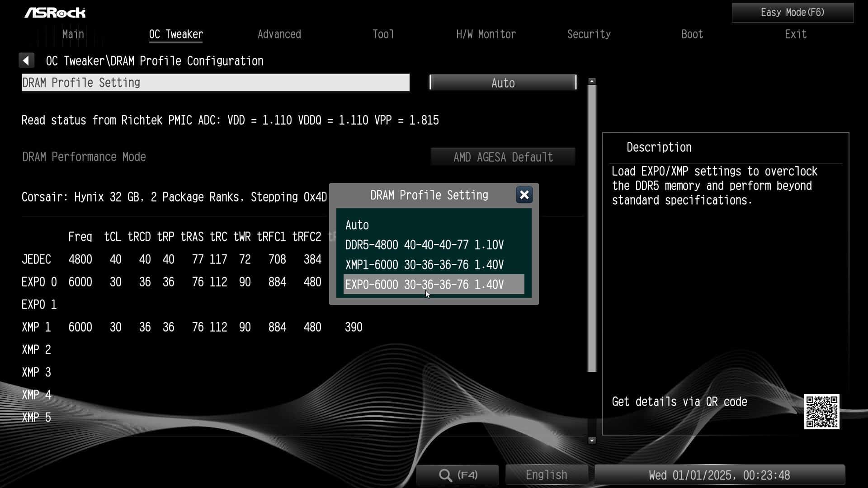Click the tWR column header

click(242, 237)
